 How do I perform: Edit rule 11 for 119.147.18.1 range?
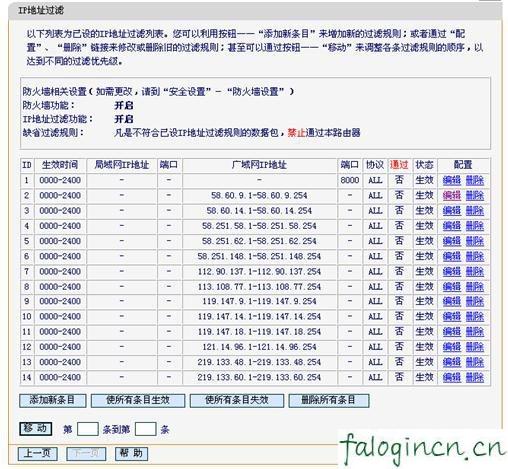pyautogui.click(x=452, y=332)
